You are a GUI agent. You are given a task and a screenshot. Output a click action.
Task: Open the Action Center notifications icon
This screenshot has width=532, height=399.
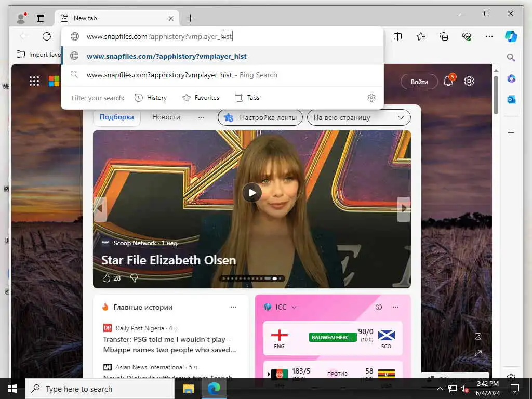515,389
